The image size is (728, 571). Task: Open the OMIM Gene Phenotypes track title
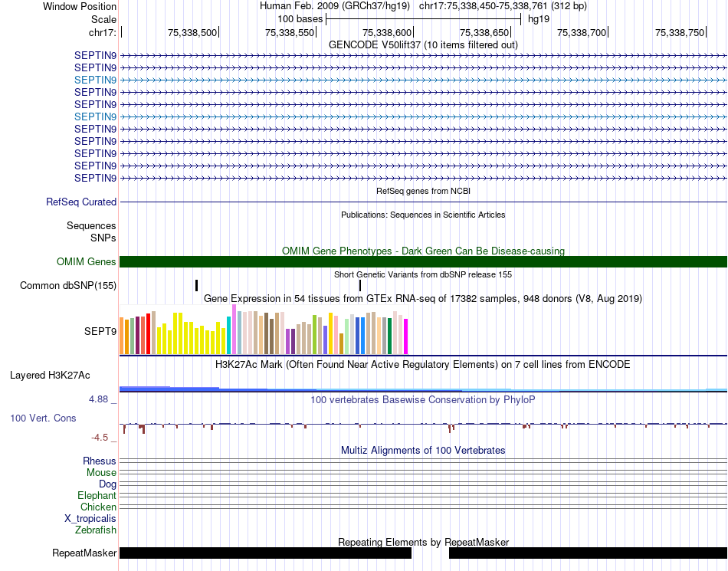click(423, 251)
